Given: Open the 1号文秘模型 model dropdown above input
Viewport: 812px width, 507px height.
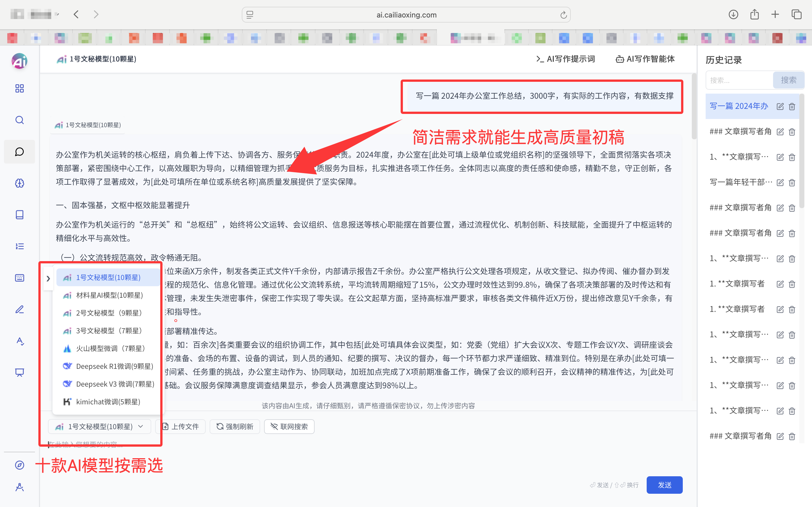Looking at the screenshot, I should point(100,427).
